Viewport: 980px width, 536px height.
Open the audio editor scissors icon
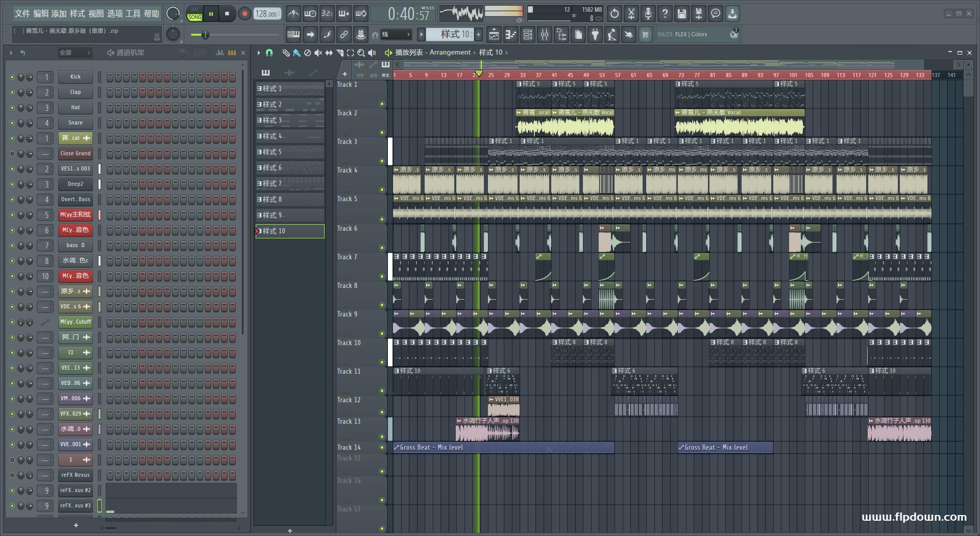pos(631,14)
